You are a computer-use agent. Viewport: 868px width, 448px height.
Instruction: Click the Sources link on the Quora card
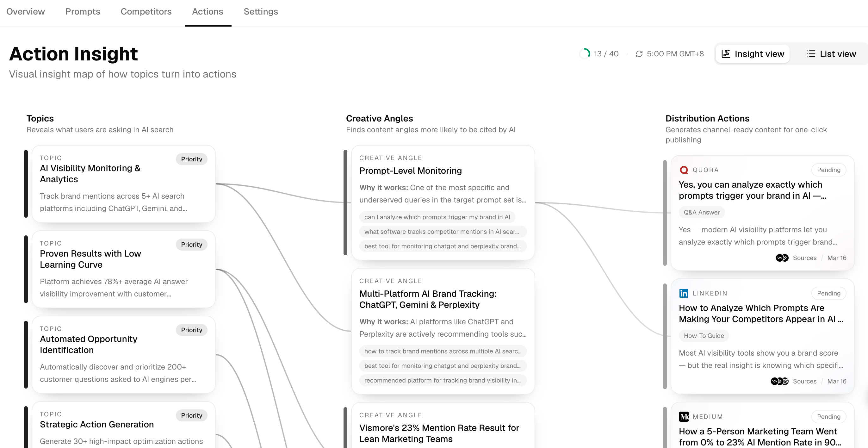[804, 258]
